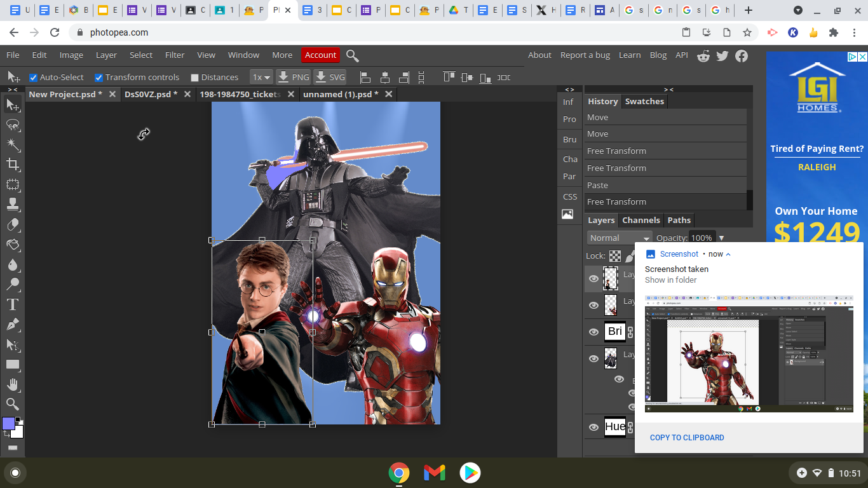The width and height of the screenshot is (868, 488).
Task: Hide the Bri adjustment layer
Action: pos(593,332)
